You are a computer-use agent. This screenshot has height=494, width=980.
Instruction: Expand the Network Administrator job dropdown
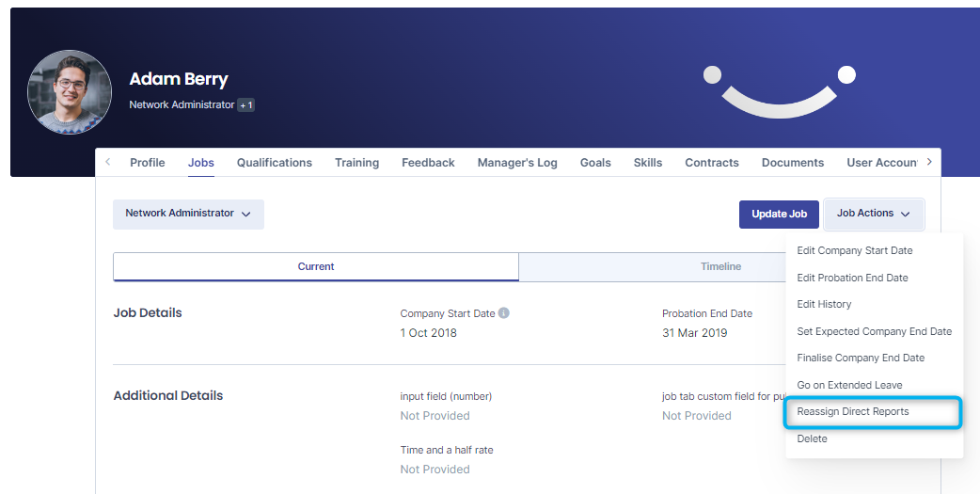(188, 214)
